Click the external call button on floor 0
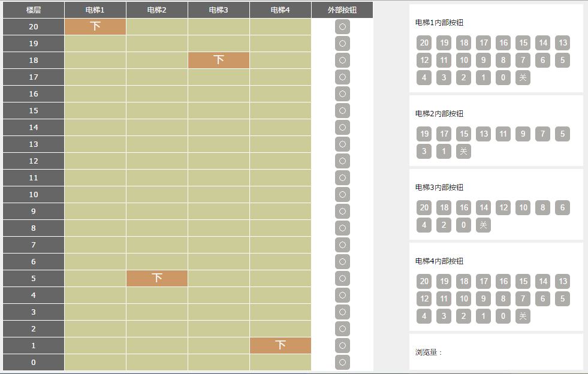This screenshot has width=588, height=374. pyautogui.click(x=342, y=363)
